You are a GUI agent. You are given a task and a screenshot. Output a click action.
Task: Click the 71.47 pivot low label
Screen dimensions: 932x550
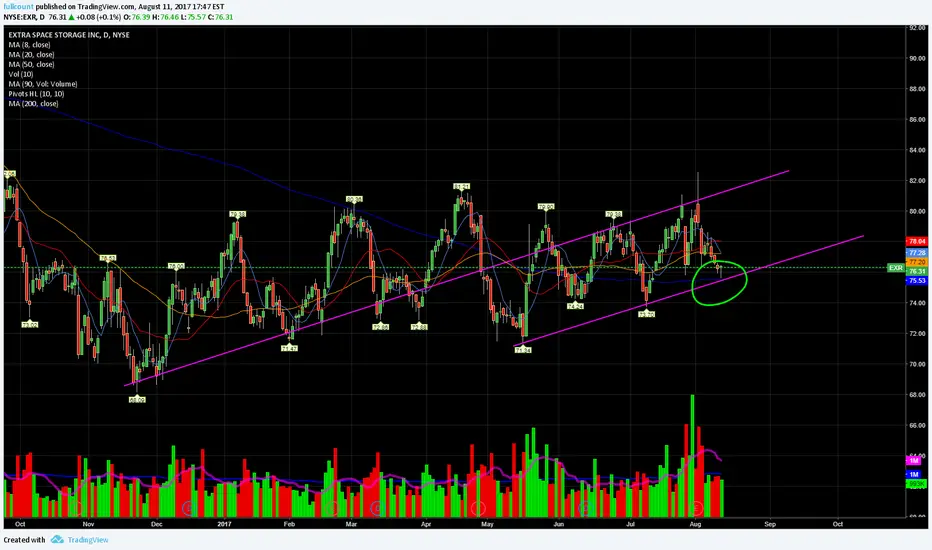tap(289, 348)
